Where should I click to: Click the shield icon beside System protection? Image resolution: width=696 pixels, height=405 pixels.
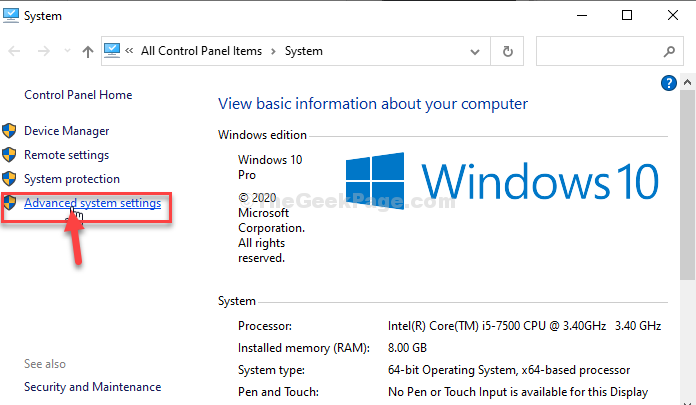click(9, 179)
